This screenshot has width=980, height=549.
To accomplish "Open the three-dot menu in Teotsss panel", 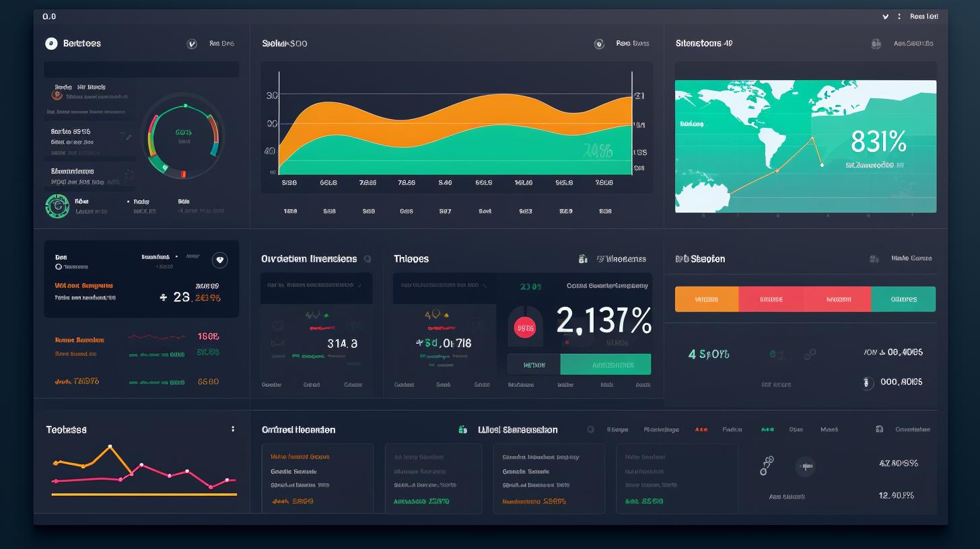I will 233,429.
